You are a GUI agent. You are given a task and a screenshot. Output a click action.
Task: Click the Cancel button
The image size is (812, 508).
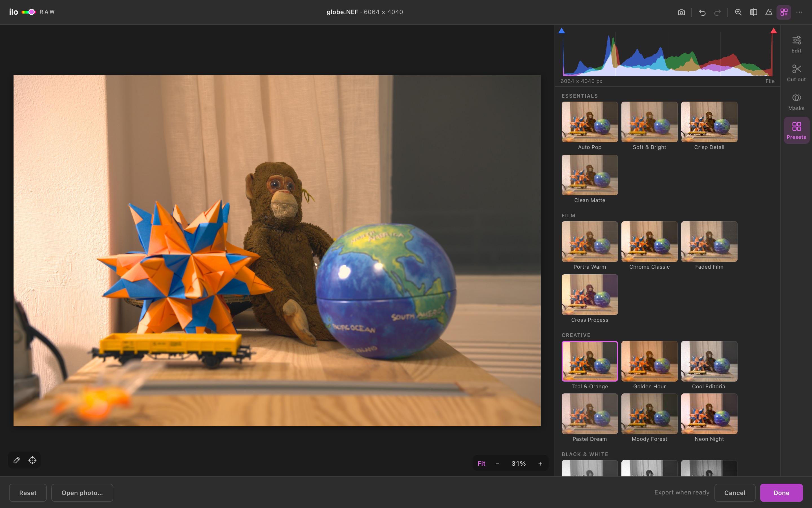pos(734,493)
